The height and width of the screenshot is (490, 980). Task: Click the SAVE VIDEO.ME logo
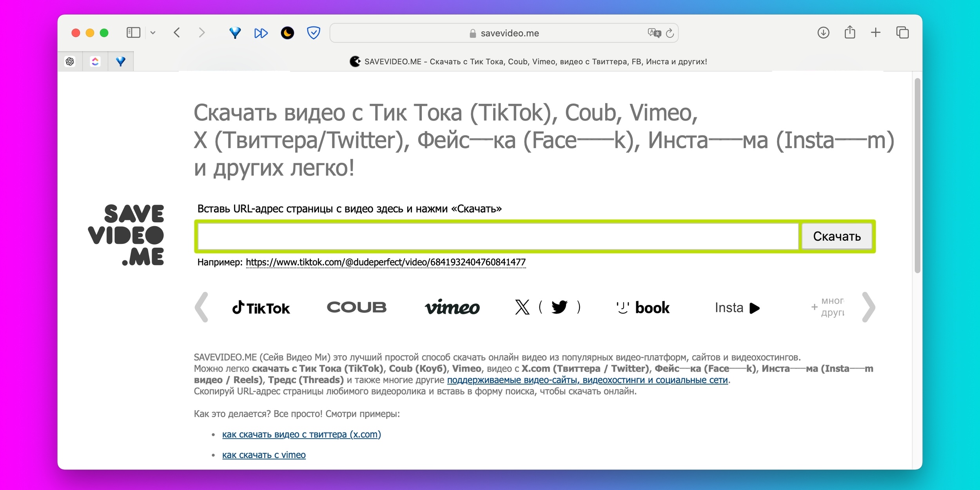[126, 235]
